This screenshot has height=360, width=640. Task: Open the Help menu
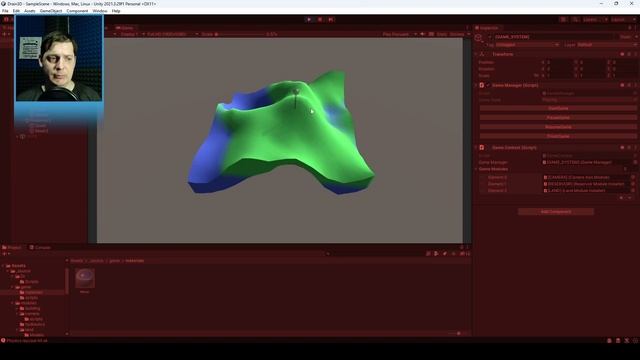pos(116,11)
